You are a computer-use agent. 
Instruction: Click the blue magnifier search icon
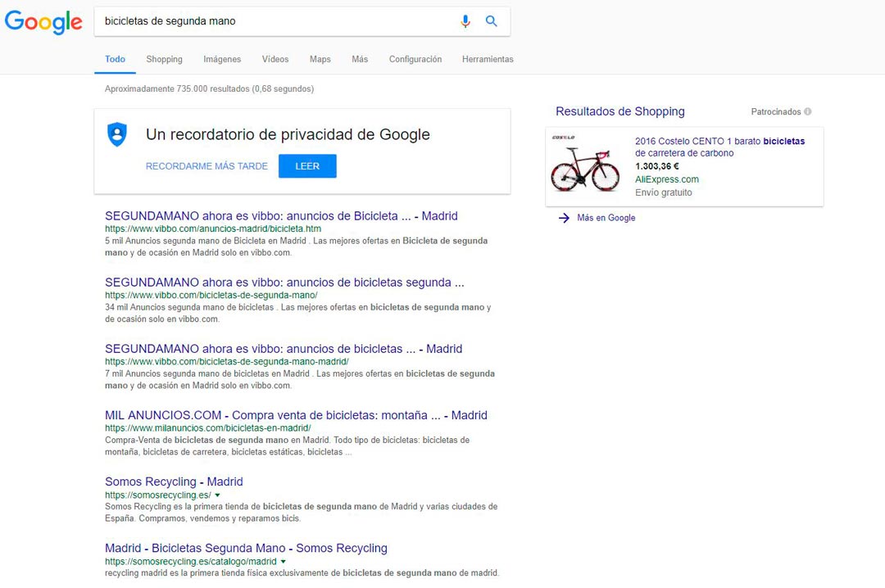tap(492, 20)
